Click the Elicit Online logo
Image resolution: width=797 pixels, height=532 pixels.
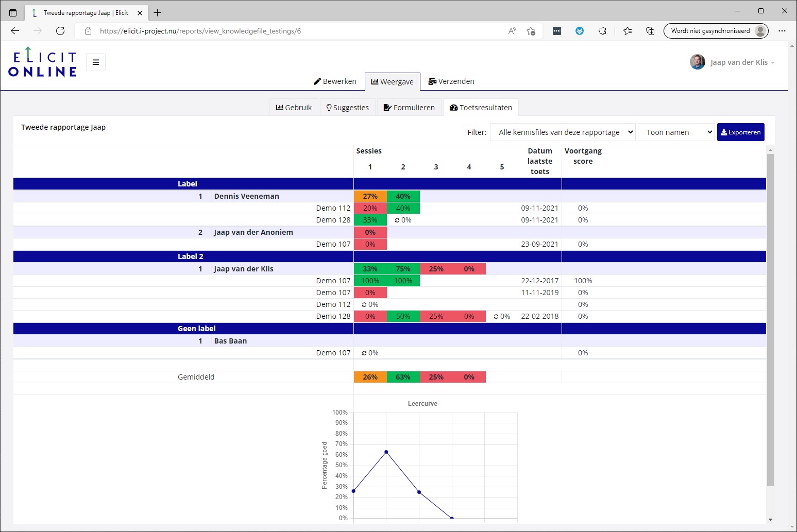[x=43, y=63]
